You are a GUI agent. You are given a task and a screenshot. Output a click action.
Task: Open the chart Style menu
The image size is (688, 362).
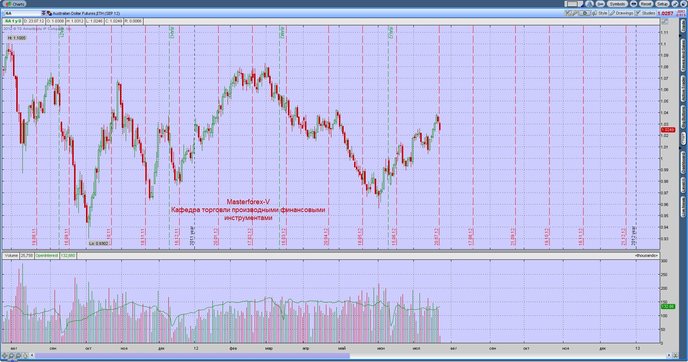pos(599,13)
